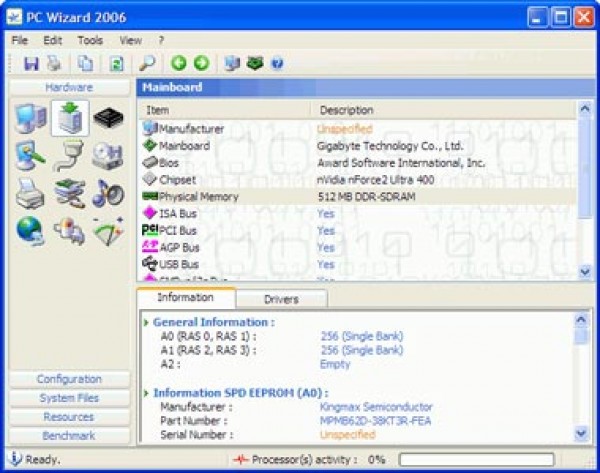Select the AGP Bus row
This screenshot has height=473, width=600.
point(357,248)
